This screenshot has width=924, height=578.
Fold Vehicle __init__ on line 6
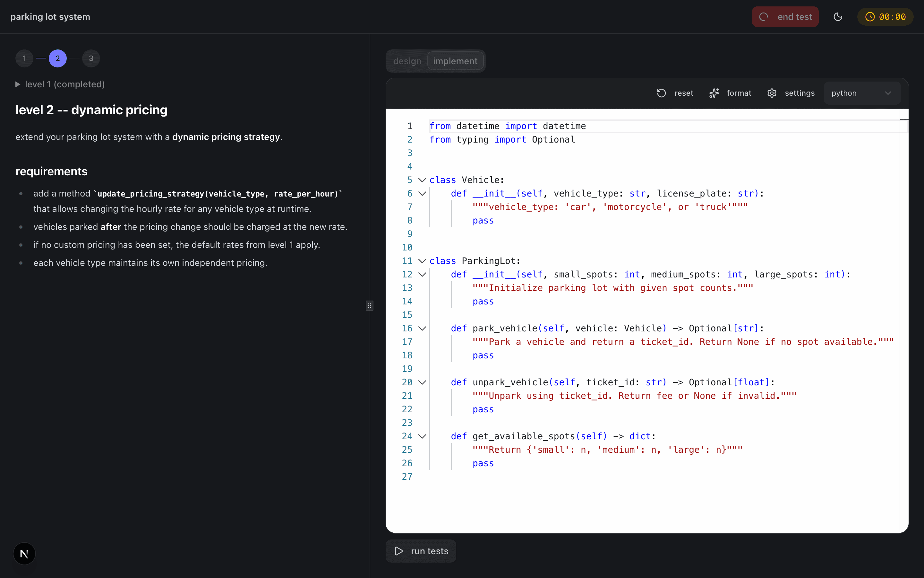point(422,193)
